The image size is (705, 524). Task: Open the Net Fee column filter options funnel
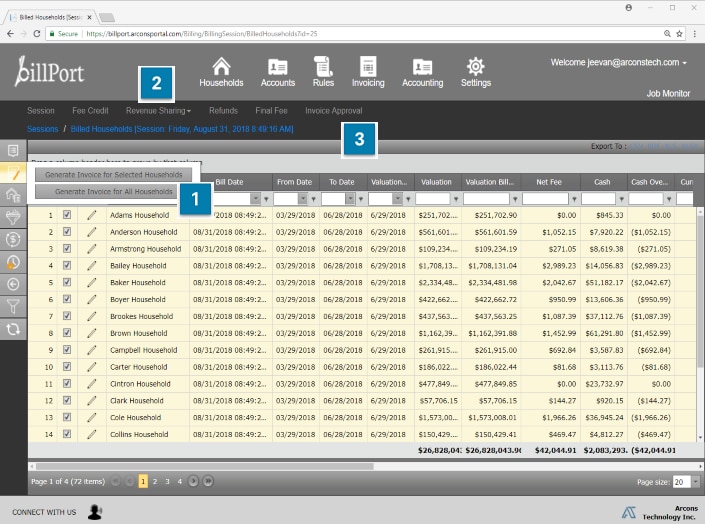point(574,199)
